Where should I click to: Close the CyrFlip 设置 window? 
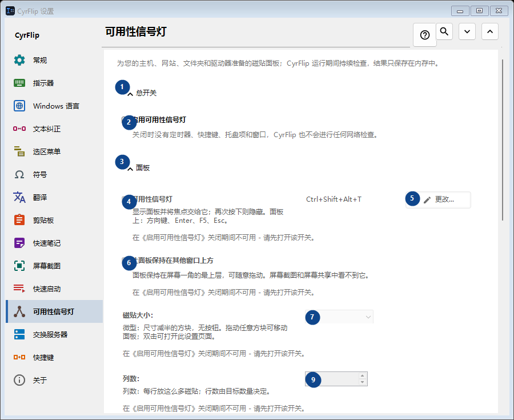499,11
